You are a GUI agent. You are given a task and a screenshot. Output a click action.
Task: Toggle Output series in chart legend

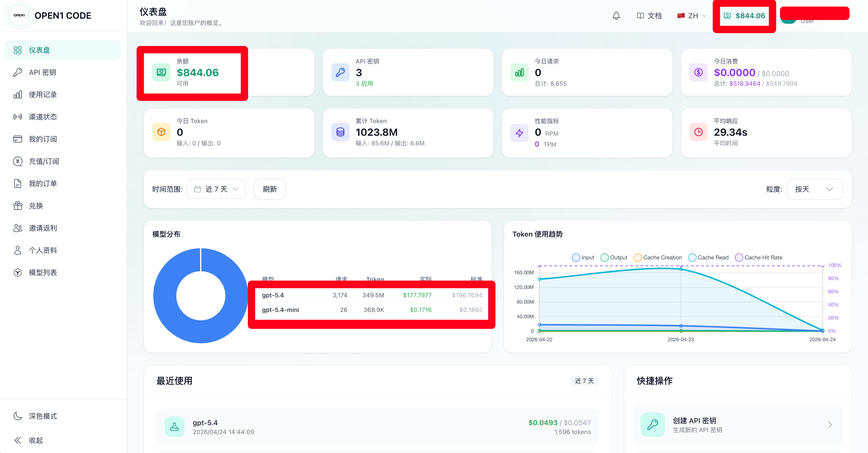(614, 258)
